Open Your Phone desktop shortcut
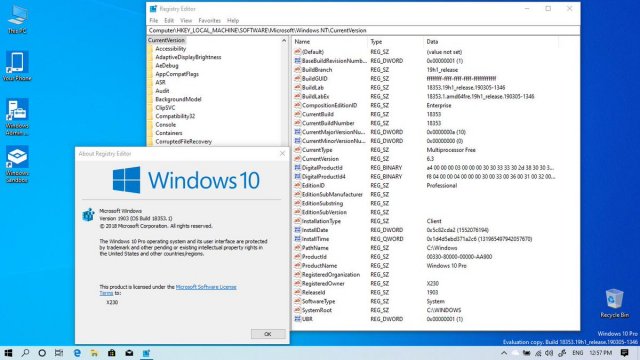This screenshot has height=360, width=640. (x=17, y=66)
